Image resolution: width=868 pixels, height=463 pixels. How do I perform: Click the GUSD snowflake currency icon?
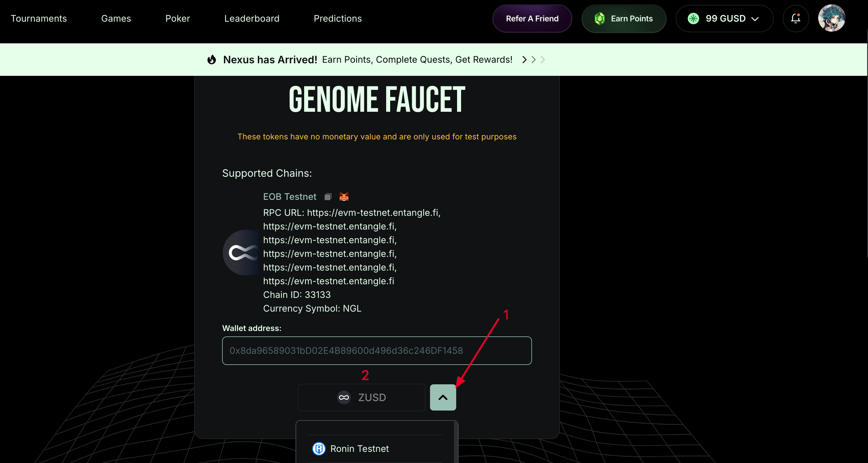[693, 19]
